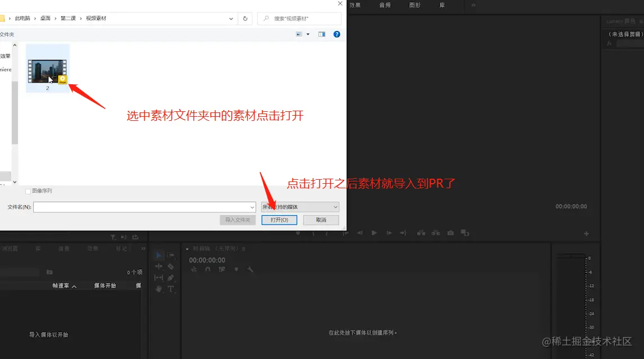
Task: Click the export share icon above Project panel
Action: coord(135,237)
